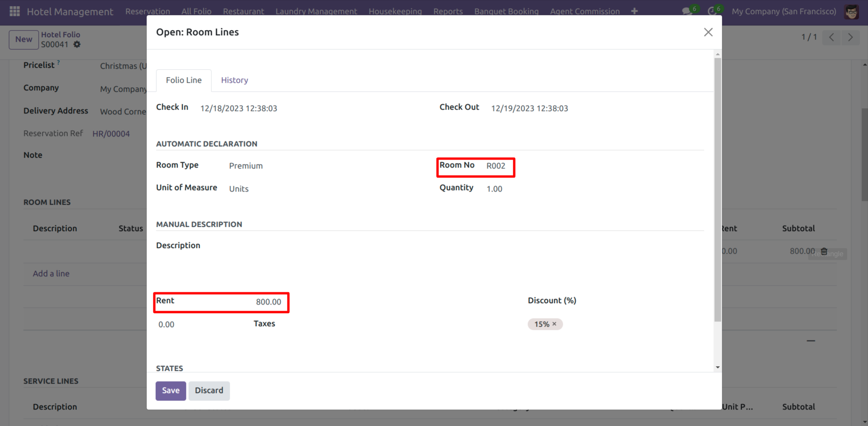This screenshot has width=868, height=426.
Task: Discard the room line changes
Action: (x=209, y=390)
